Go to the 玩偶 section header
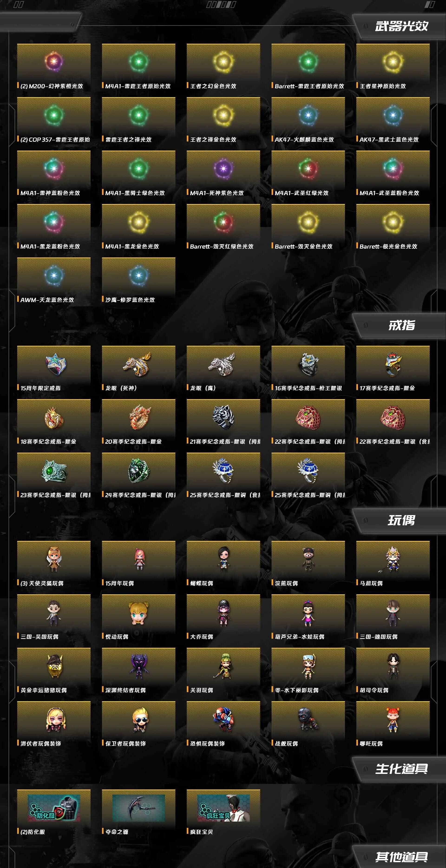The width and height of the screenshot is (446, 868). [x=401, y=520]
